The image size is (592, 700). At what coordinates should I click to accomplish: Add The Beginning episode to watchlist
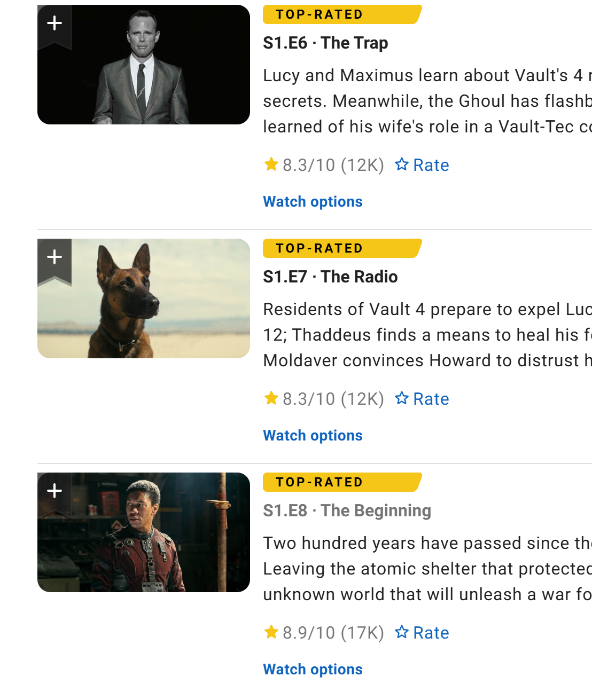click(x=54, y=492)
